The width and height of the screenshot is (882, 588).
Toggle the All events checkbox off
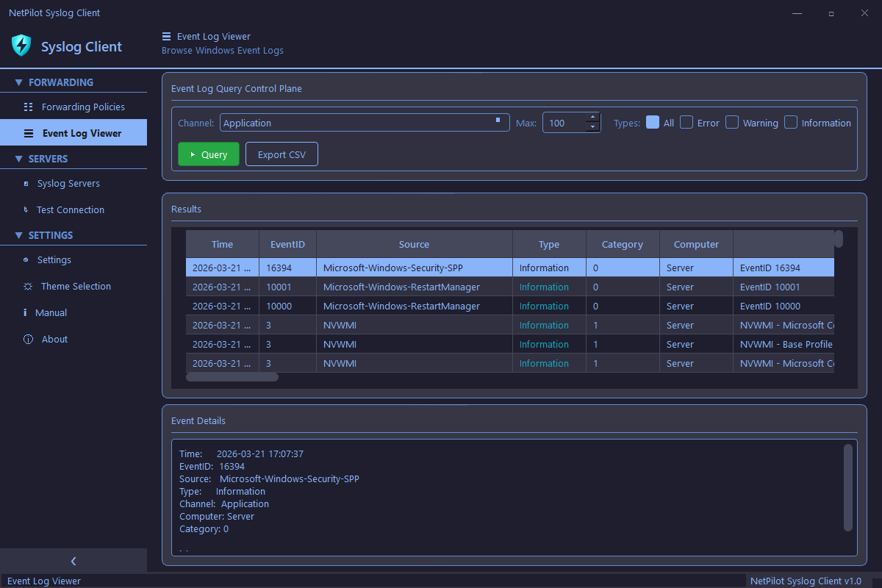pos(651,122)
